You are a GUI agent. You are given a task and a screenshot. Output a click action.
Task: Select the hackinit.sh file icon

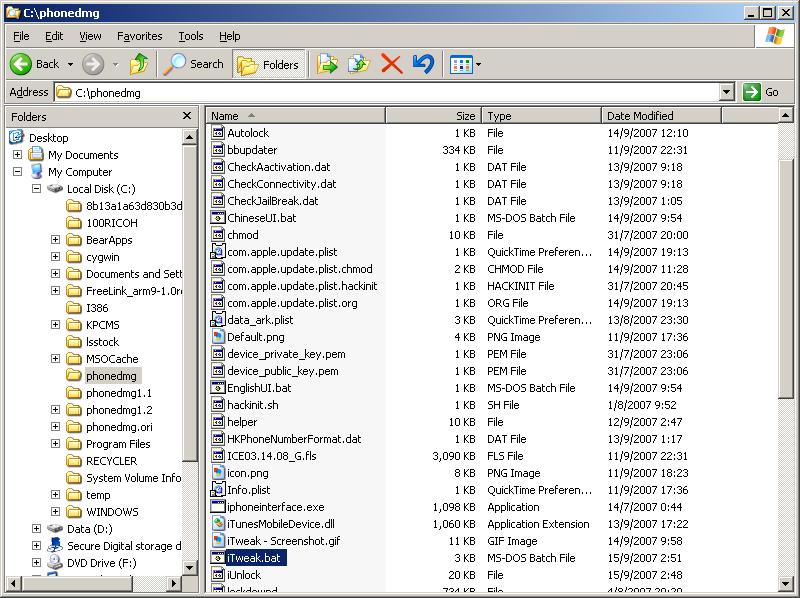pyautogui.click(x=218, y=405)
